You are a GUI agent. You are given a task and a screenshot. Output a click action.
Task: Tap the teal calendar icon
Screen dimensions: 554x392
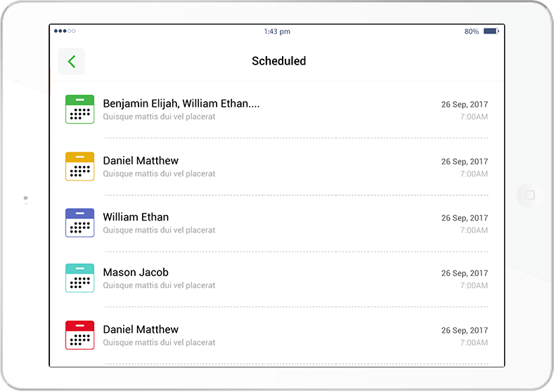click(x=79, y=278)
